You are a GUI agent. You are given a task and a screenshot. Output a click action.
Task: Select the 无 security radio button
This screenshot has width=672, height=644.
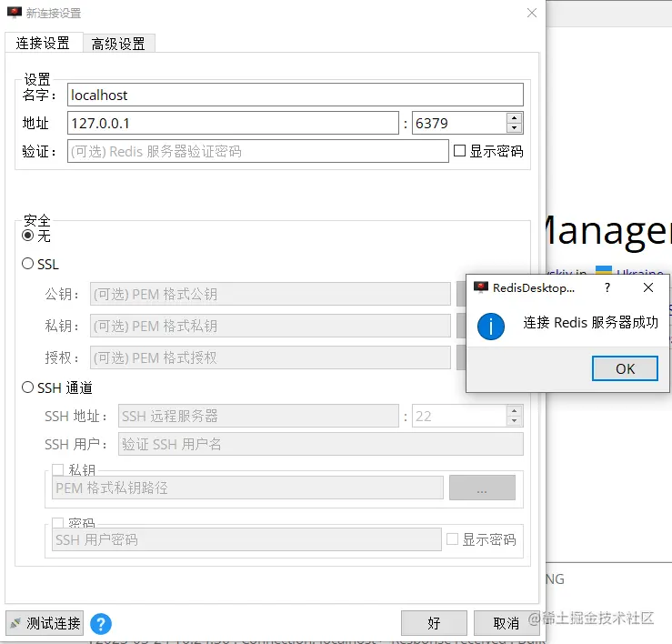click(x=28, y=236)
